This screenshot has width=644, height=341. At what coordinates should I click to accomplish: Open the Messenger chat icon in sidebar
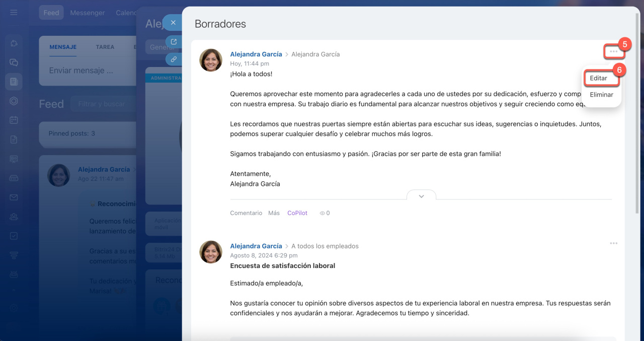[x=14, y=62]
